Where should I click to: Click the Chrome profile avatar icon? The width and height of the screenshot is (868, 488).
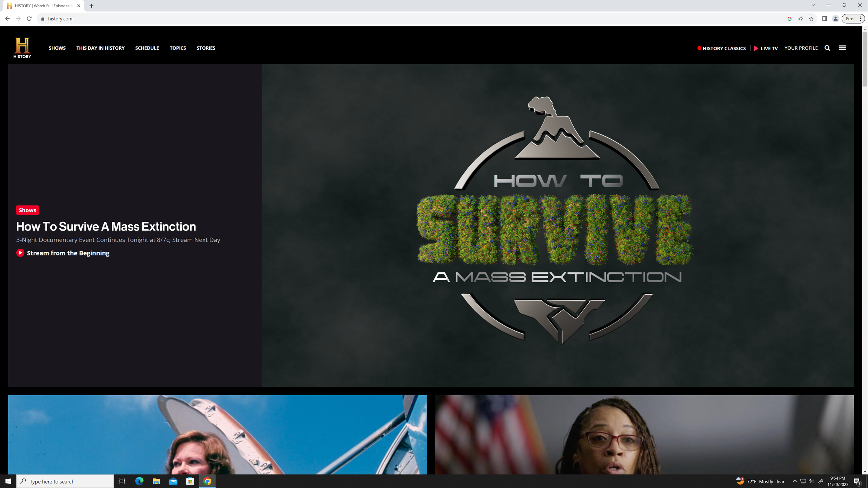pyautogui.click(x=835, y=19)
